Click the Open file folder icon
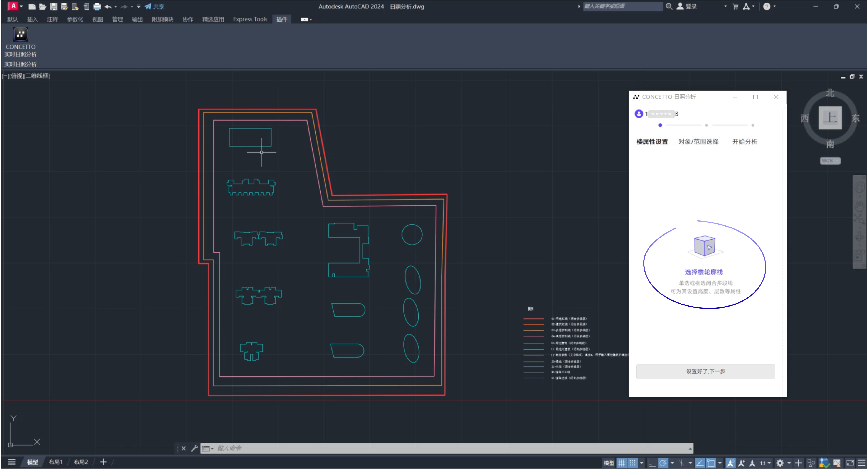Image resolution: width=868 pixels, height=470 pixels. click(x=42, y=6)
